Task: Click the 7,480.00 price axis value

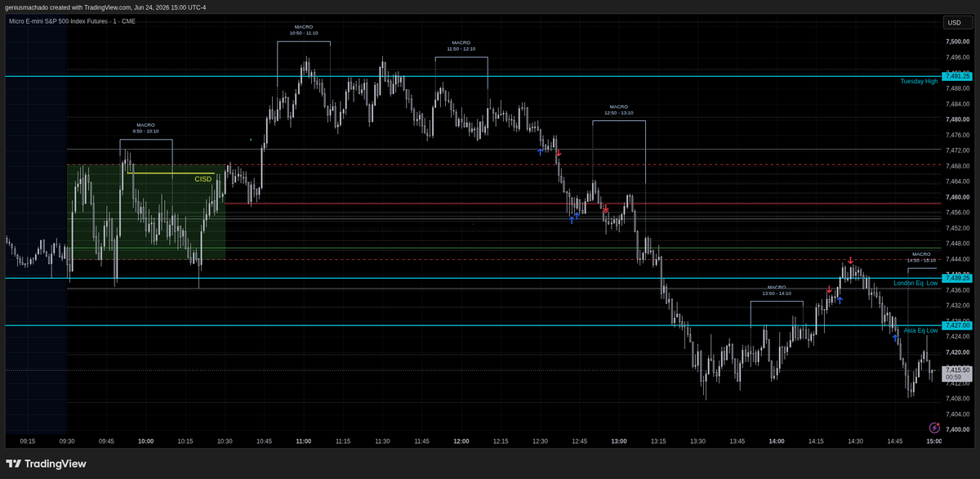Action: (x=957, y=119)
